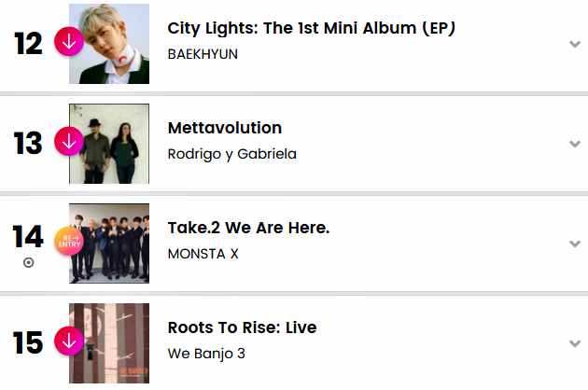Screen dimensions: 588x390
Task: Expand details for Mettavolution row
Action: click(575, 144)
